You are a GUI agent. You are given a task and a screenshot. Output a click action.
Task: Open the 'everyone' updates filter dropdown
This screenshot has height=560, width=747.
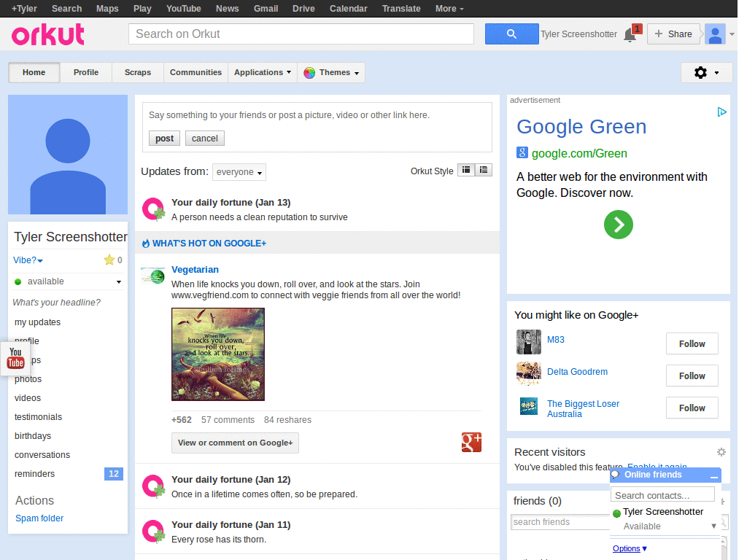(239, 172)
